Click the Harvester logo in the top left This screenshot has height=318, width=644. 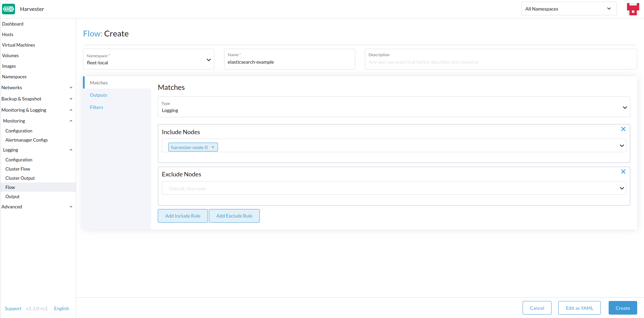9,9
